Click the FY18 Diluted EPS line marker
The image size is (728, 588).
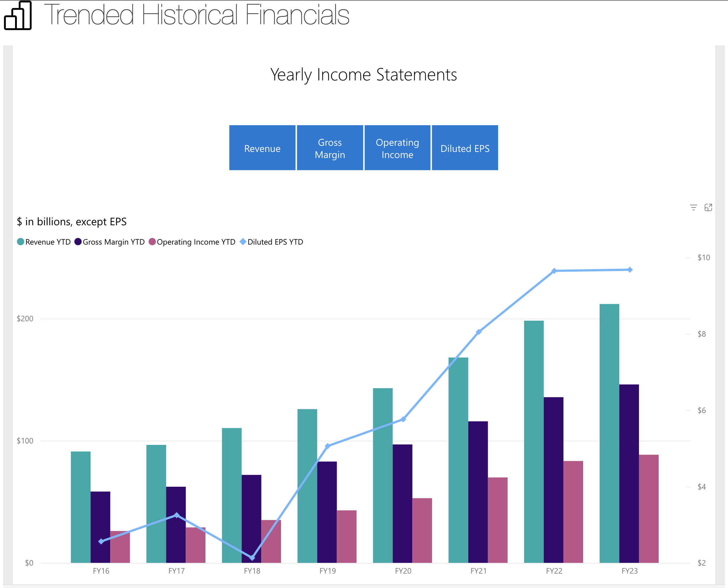coord(252,558)
